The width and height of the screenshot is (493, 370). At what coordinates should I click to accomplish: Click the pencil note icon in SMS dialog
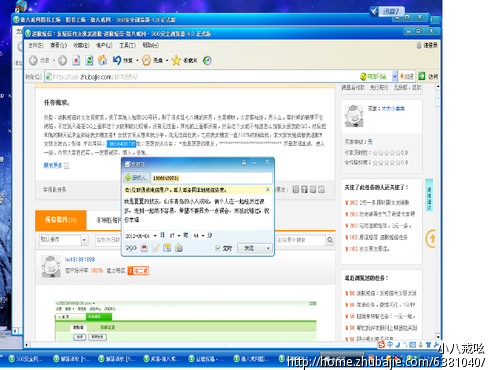156,248
